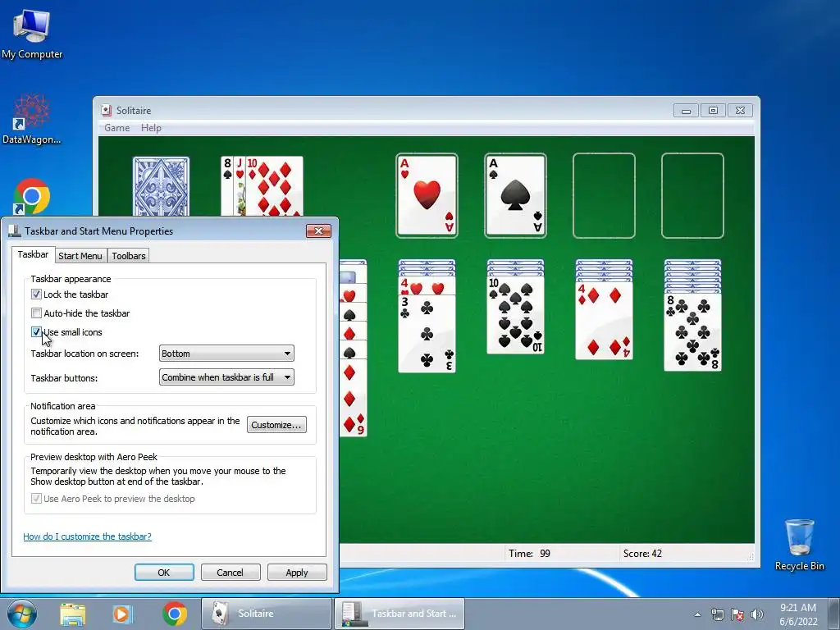This screenshot has width=840, height=630.
Task: Launch Windows Media Player from taskbar
Action: [123, 614]
